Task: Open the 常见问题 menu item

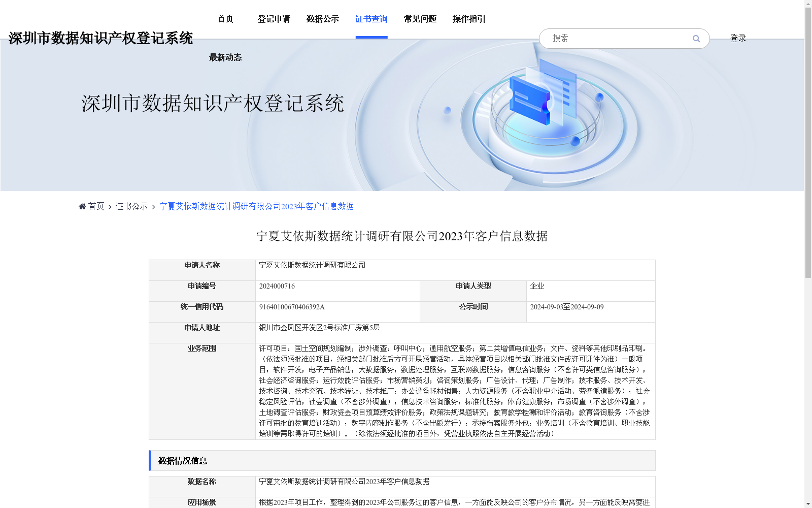Action: [420, 19]
